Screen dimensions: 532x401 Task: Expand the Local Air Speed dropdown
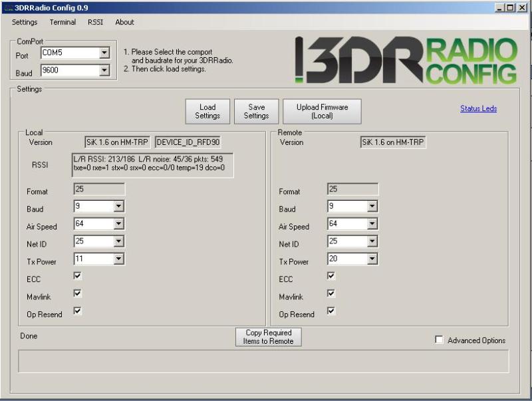point(119,225)
